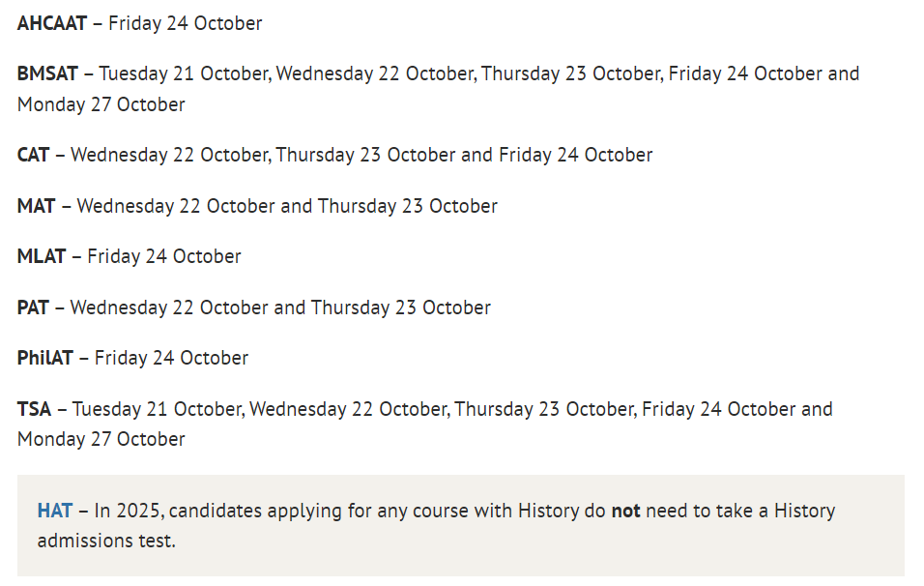Click "Friday 24 October" next to PhilAT

tap(171, 358)
